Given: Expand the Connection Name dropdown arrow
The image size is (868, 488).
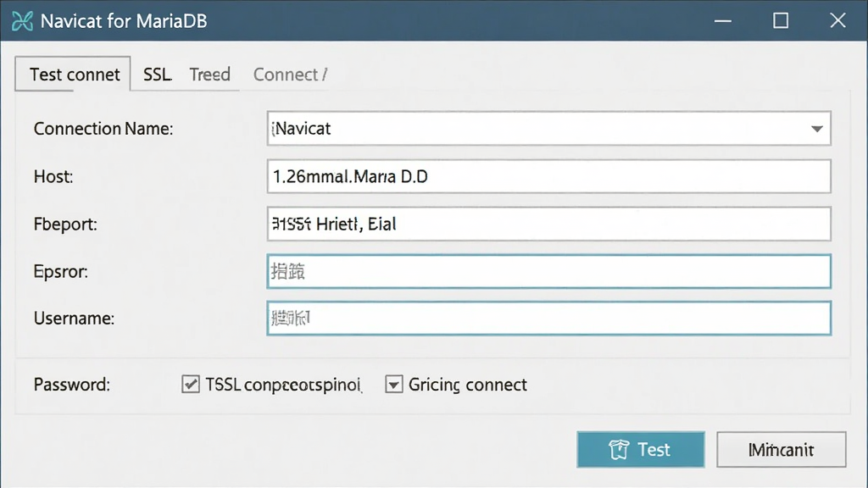Looking at the screenshot, I should pyautogui.click(x=816, y=129).
